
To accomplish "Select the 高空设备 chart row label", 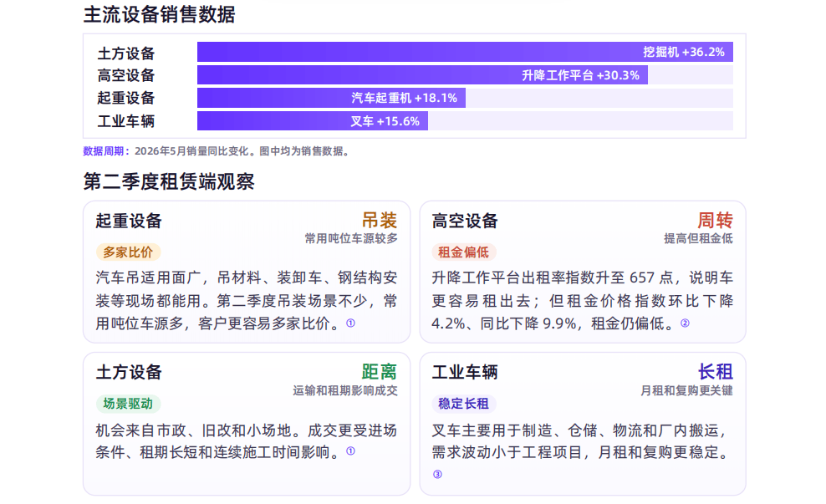I will (126, 75).
